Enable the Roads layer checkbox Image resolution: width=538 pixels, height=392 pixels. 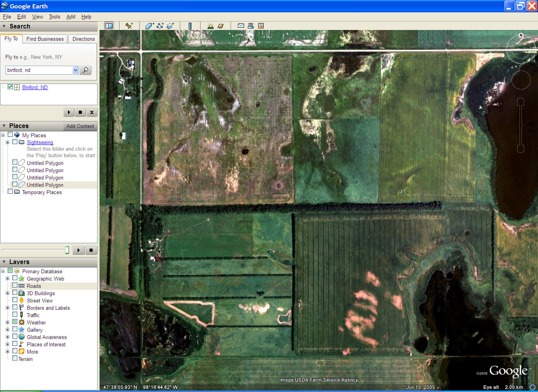[x=15, y=285]
